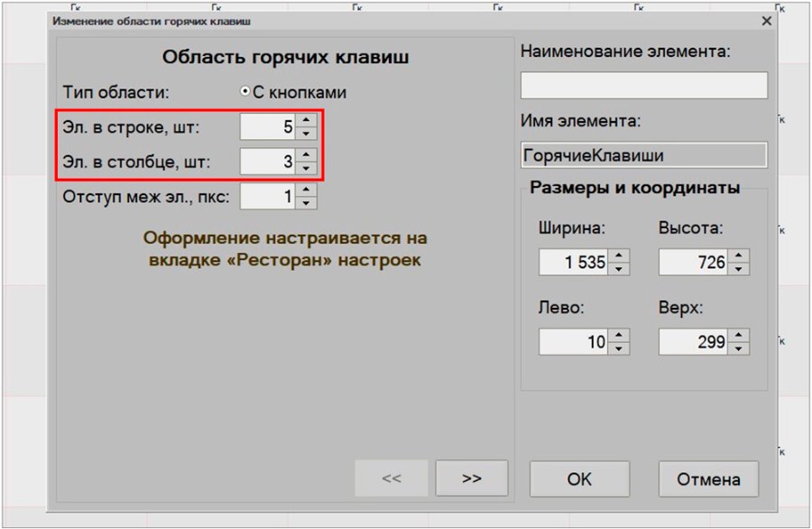Click the 'Область горячих клавиш' heading
The width and height of the screenshot is (812, 529).
tap(285, 57)
